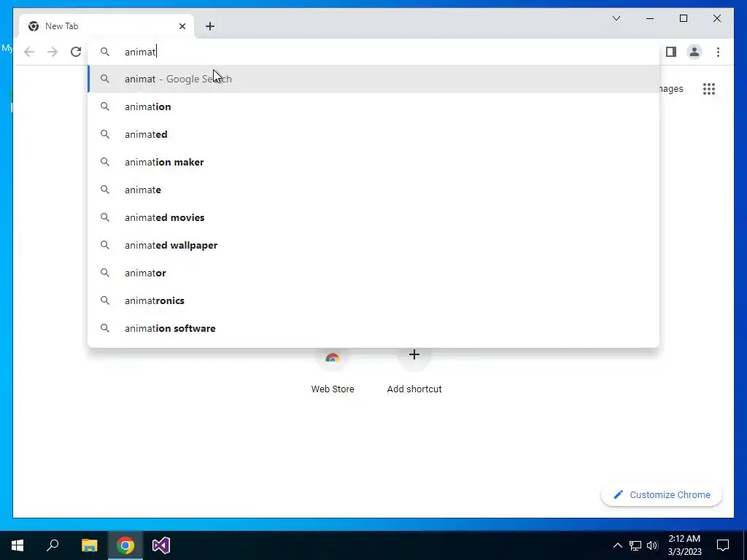Screen dimensions: 747x560
Task: Choose the 'animated movies' suggestion
Action: click(x=374, y=217)
